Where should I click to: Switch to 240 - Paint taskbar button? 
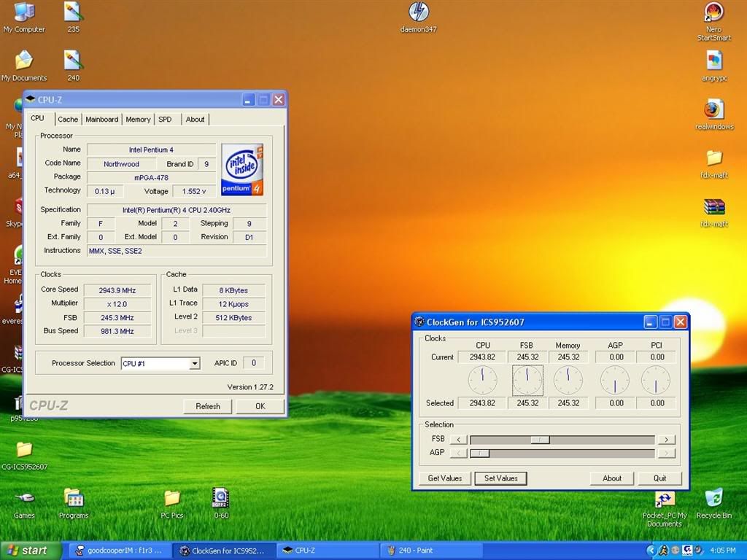tap(432, 551)
